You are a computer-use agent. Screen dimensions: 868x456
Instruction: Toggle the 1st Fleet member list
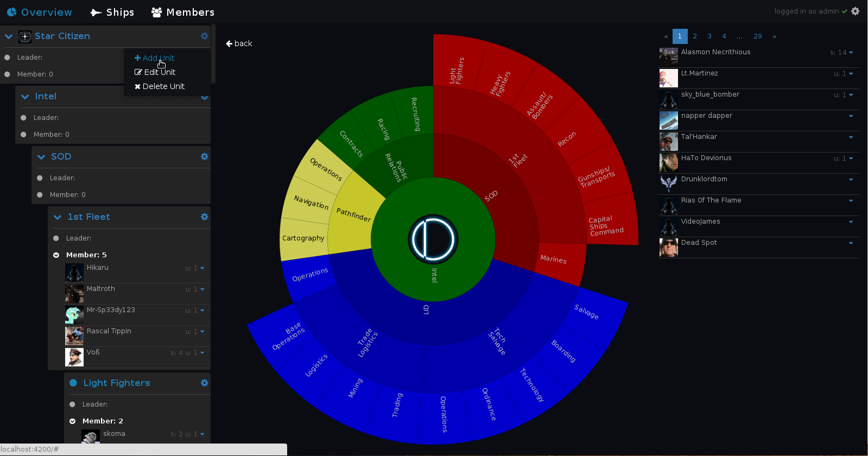point(56,255)
